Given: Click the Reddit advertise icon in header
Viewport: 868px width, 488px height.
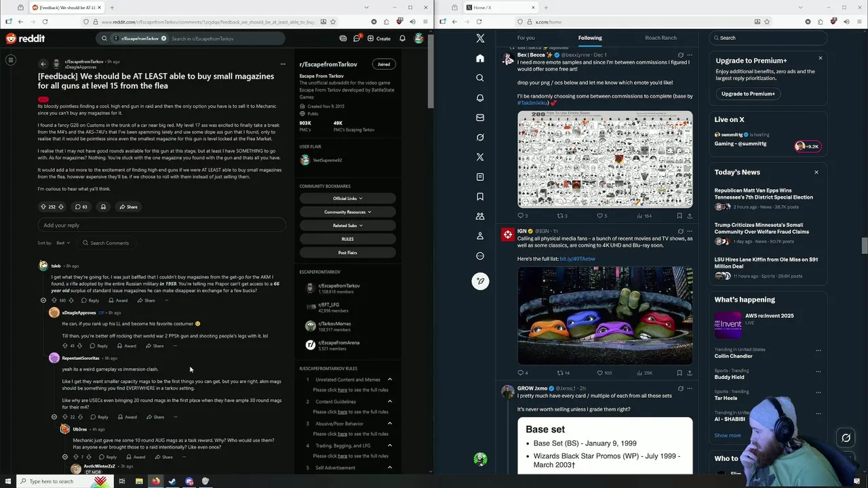Looking at the screenshot, I should 343,39.
